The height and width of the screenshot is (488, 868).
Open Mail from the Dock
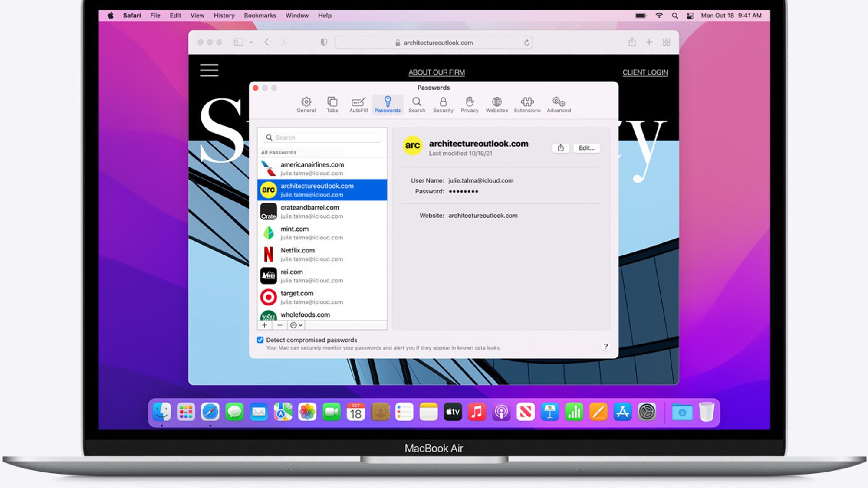pyautogui.click(x=259, y=412)
